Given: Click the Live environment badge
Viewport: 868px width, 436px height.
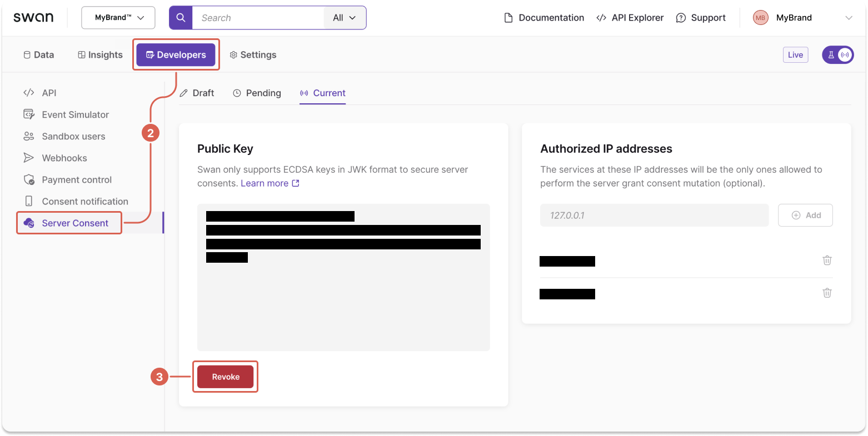Looking at the screenshot, I should tap(795, 54).
